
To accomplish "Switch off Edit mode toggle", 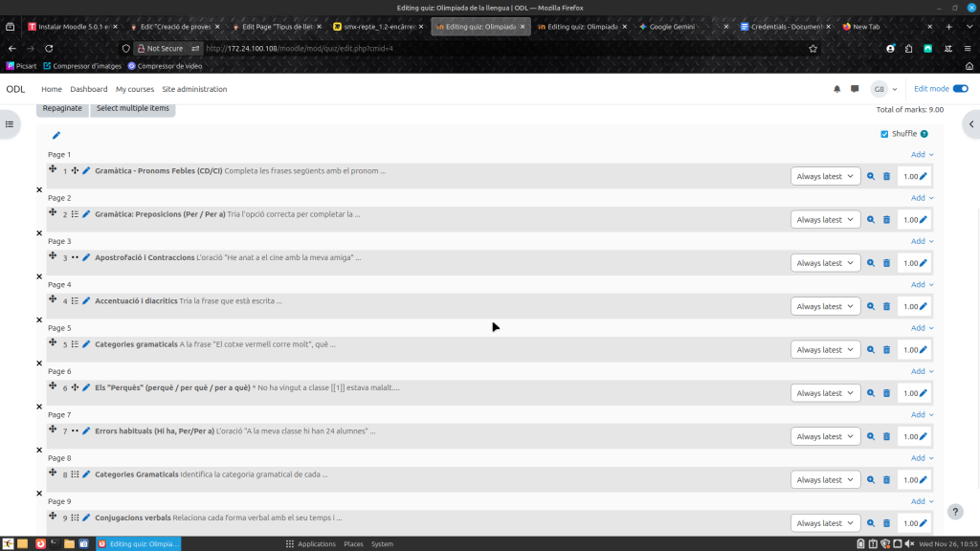I will point(960,89).
